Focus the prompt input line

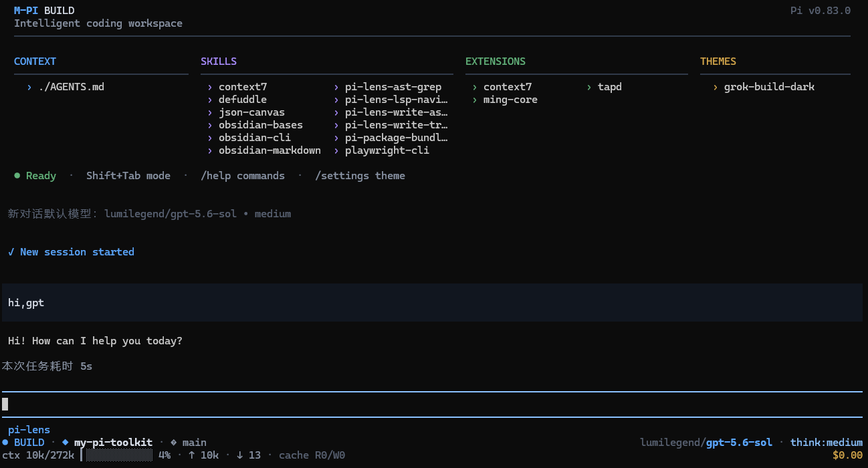[x=432, y=404]
